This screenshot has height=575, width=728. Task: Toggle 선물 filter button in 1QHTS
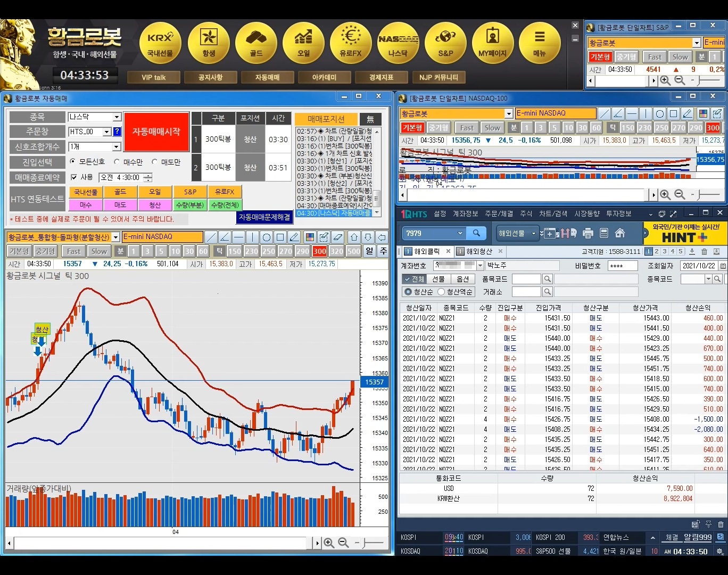click(439, 279)
